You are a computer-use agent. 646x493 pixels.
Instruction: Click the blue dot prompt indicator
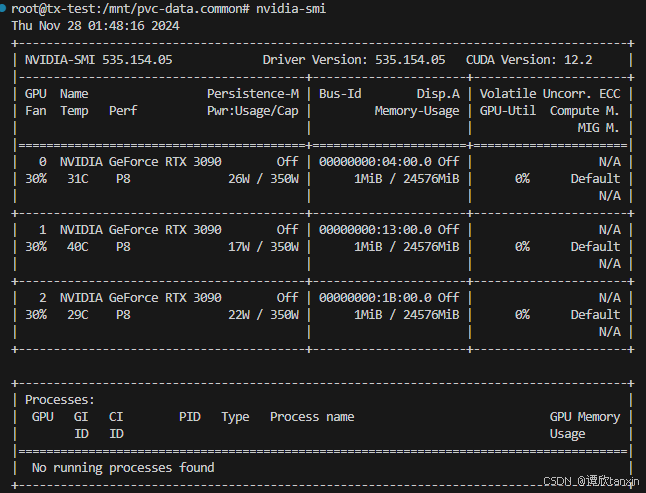2,8
